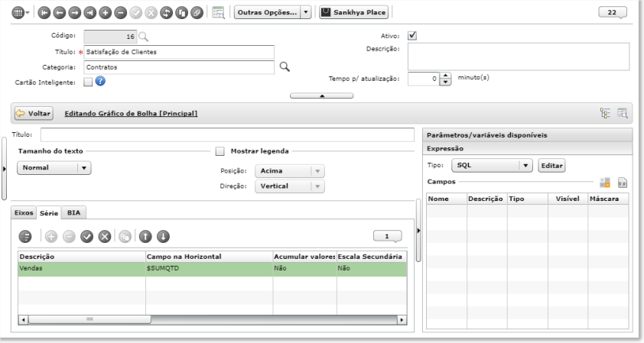
Task: Click Outras Opções button
Action: point(268,12)
